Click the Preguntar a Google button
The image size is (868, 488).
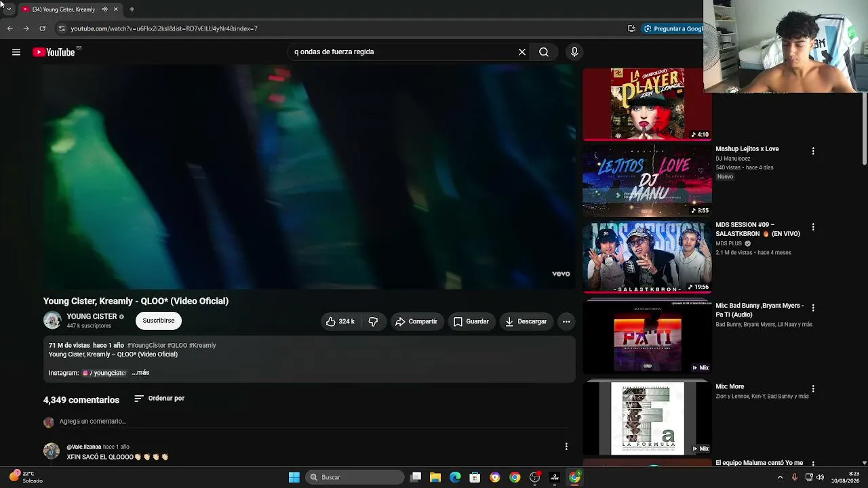tap(673, 28)
